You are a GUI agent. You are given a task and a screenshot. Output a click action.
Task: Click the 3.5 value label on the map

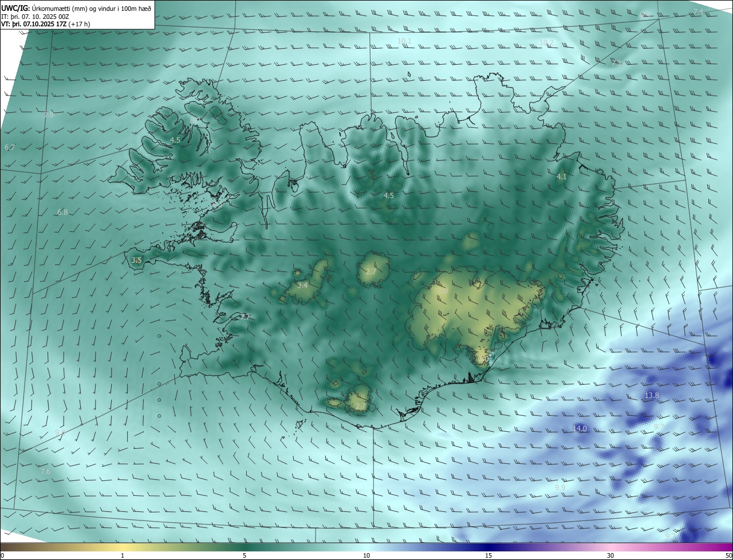[136, 261]
